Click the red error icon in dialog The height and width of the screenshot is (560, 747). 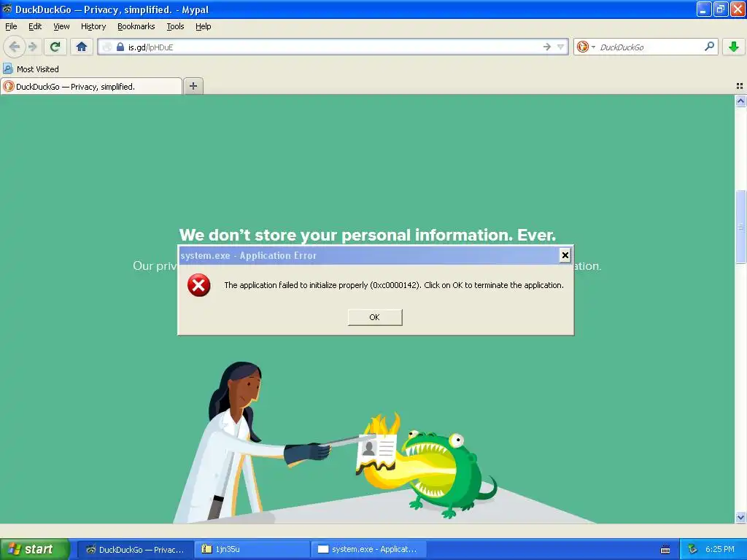coord(198,285)
